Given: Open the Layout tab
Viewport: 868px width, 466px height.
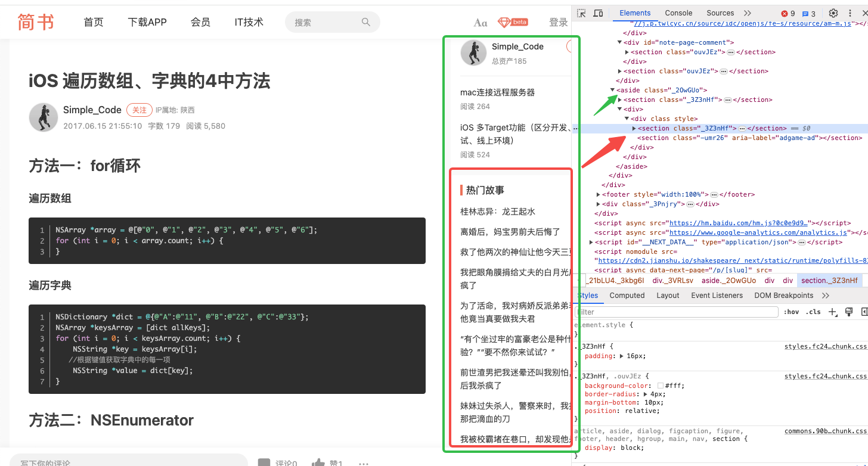Looking at the screenshot, I should pyautogui.click(x=668, y=296).
